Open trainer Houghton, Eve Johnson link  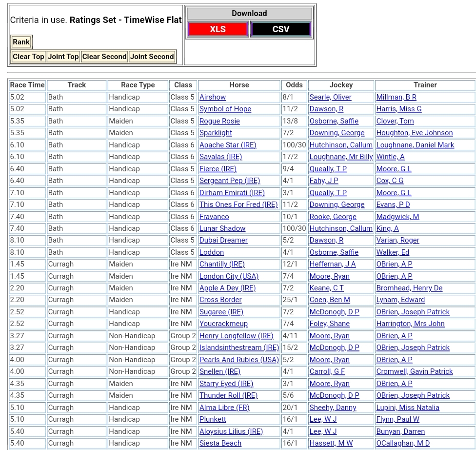(415, 133)
